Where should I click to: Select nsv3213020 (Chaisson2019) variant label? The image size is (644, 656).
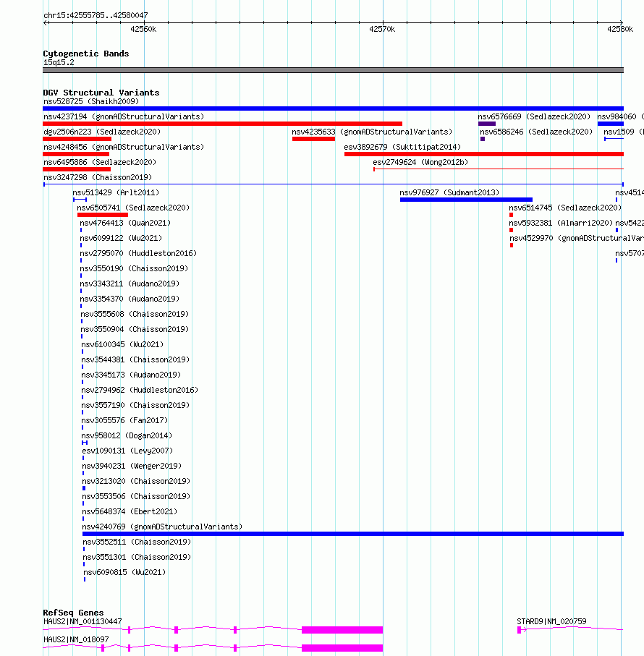tap(137, 481)
